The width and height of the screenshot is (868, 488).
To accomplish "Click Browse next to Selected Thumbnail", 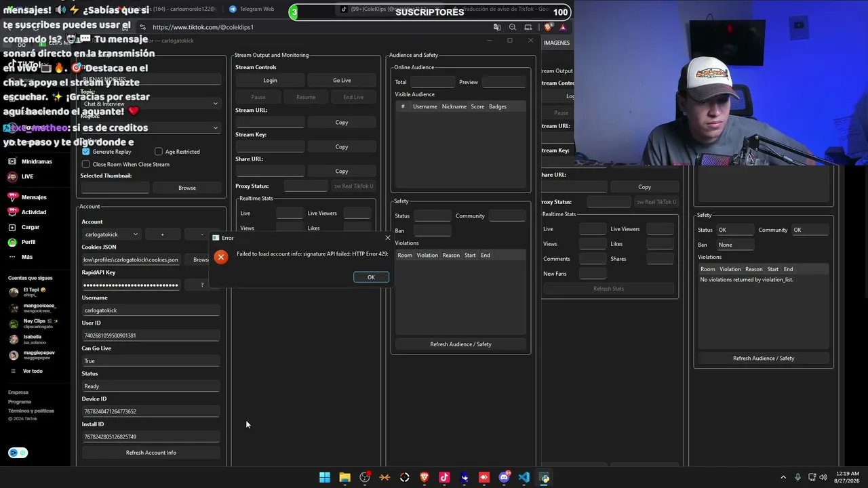I will click(187, 188).
